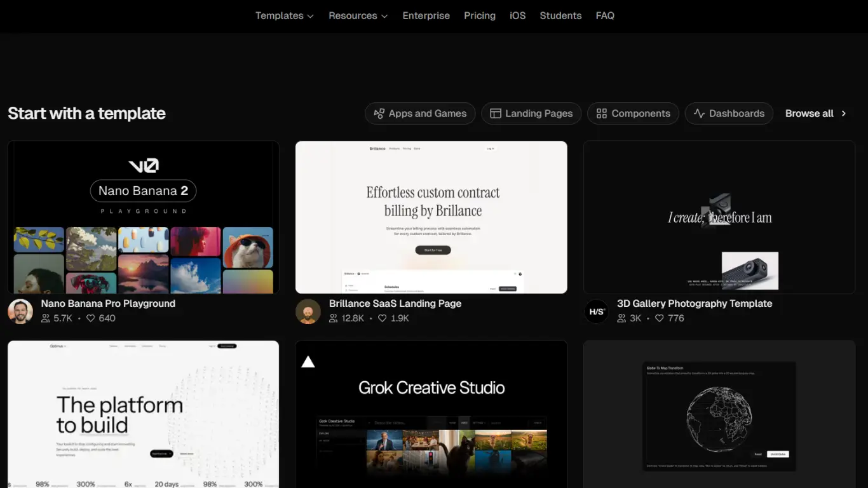868x488 pixels.
Task: Open Brillance SaaS Landing Page preview
Action: pyautogui.click(x=431, y=217)
